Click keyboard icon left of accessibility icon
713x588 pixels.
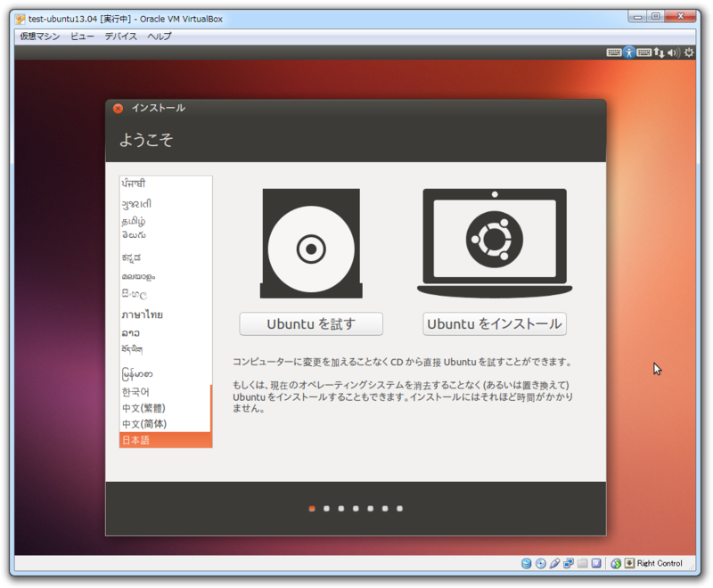pyautogui.click(x=614, y=53)
